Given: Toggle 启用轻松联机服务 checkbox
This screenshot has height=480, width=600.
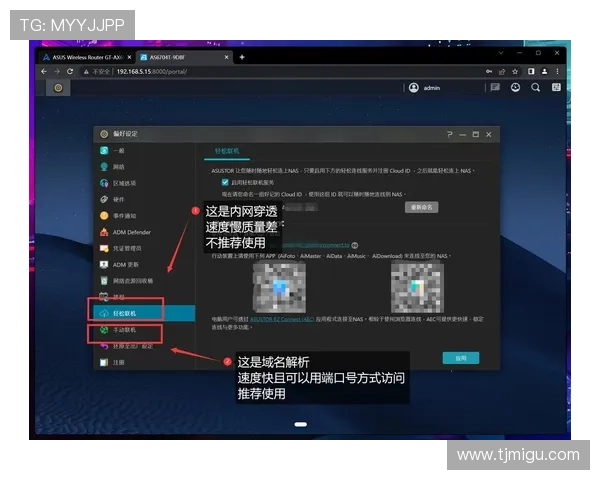Looking at the screenshot, I should 225,182.
